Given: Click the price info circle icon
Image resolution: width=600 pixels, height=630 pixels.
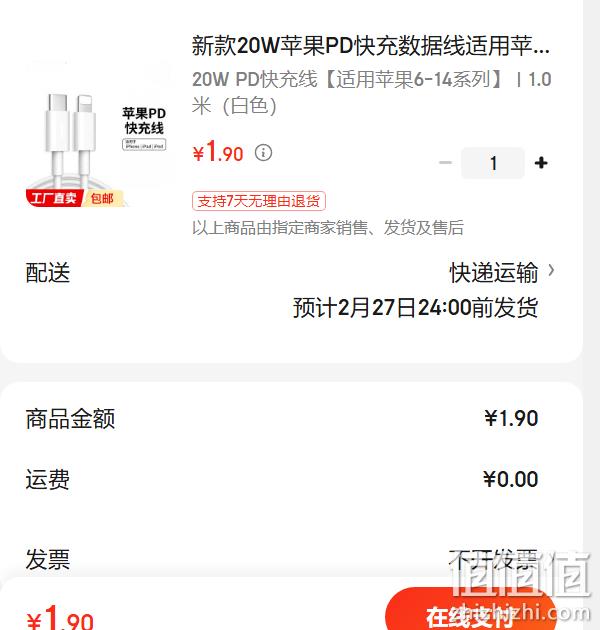Looking at the screenshot, I should pyautogui.click(x=263, y=153).
